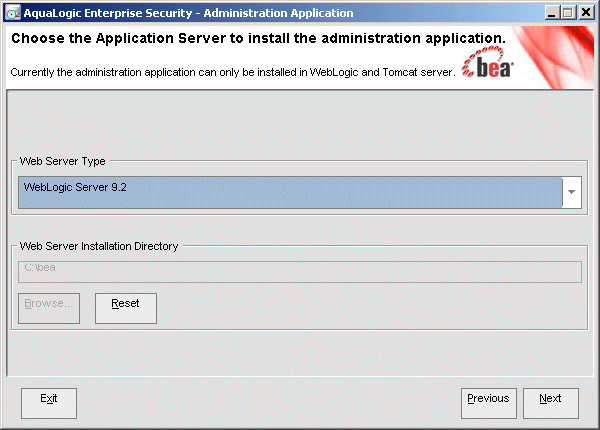Click the 'Choose the Application Server' heading text
The image size is (600, 430).
258,38
